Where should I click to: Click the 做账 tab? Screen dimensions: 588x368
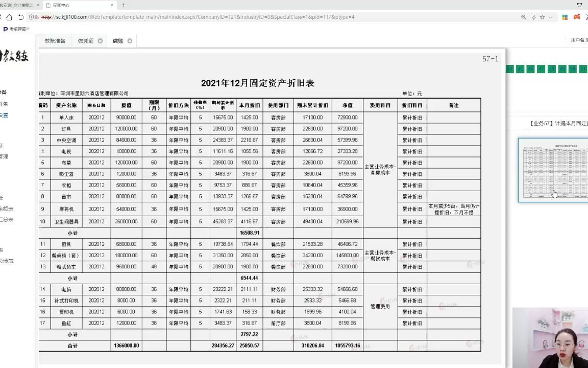coord(119,40)
